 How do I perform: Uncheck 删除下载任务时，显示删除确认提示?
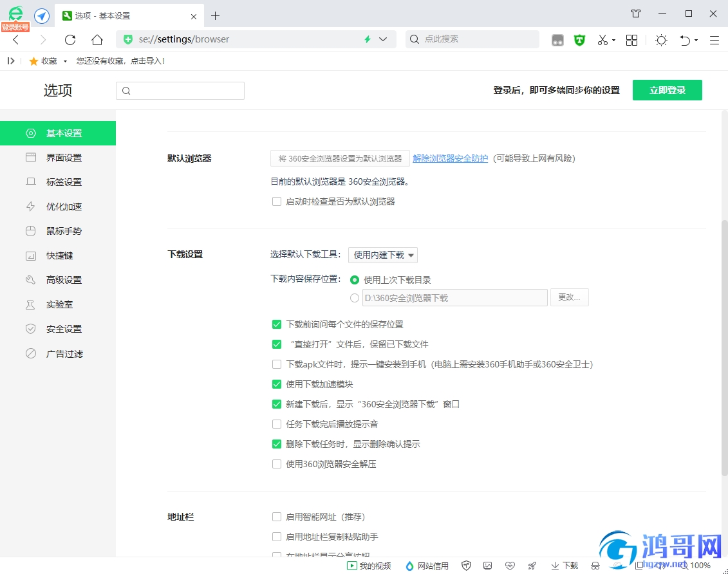click(x=277, y=444)
